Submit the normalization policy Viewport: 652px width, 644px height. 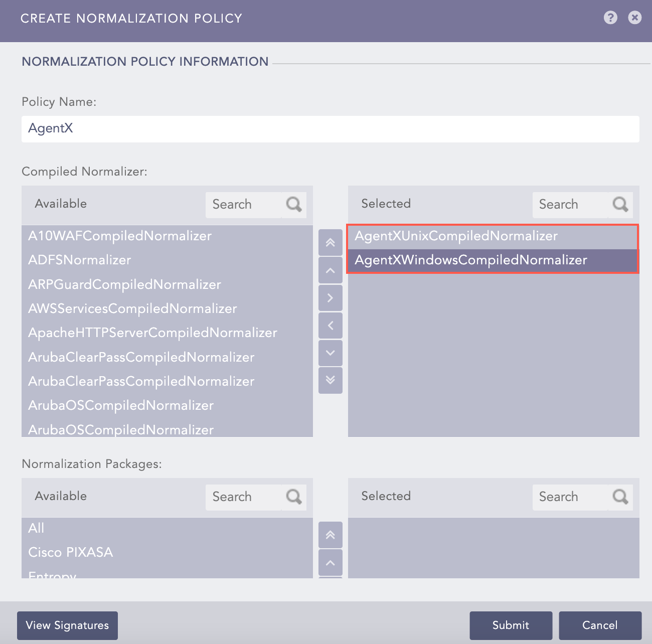point(511,625)
